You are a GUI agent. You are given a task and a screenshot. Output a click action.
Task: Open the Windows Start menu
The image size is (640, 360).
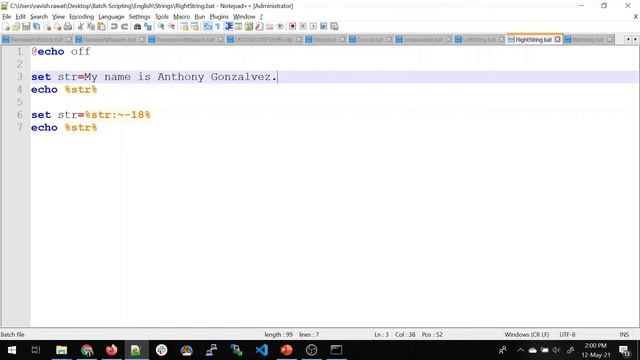point(12,350)
